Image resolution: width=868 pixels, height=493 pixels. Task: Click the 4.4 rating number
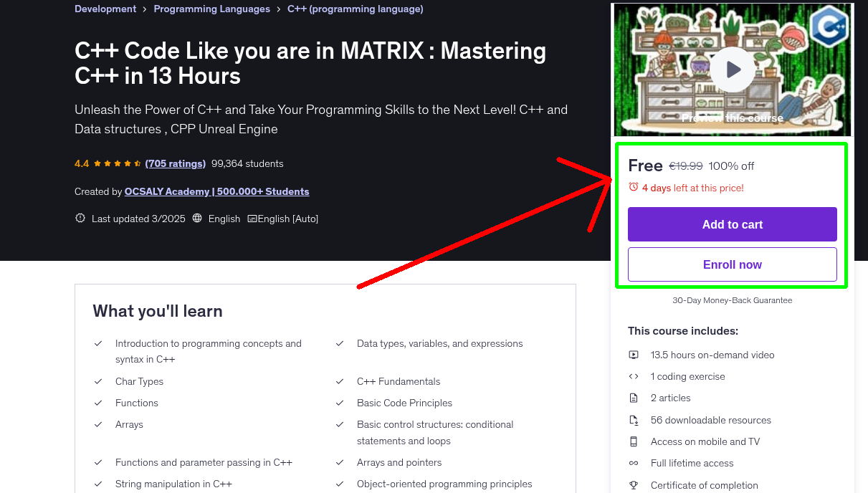(x=82, y=163)
